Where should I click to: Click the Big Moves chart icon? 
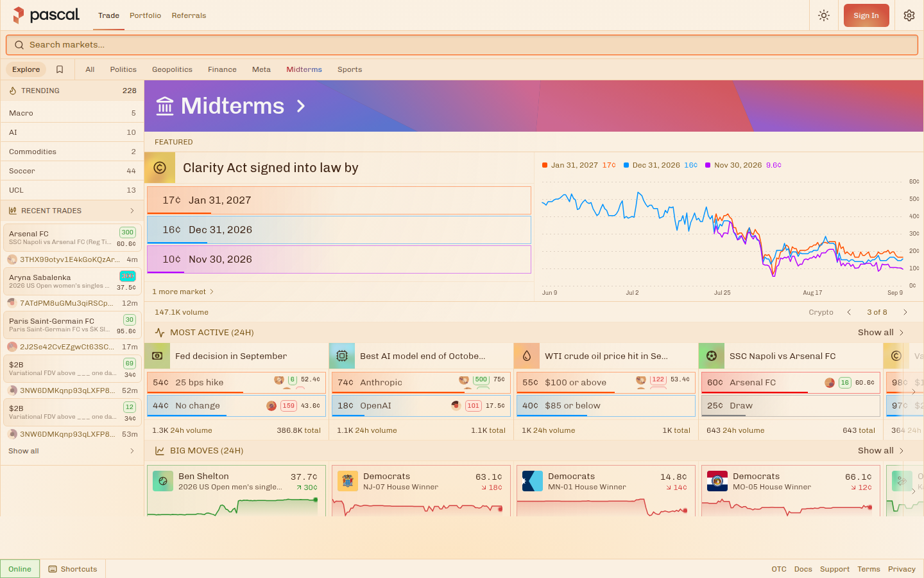coord(160,451)
